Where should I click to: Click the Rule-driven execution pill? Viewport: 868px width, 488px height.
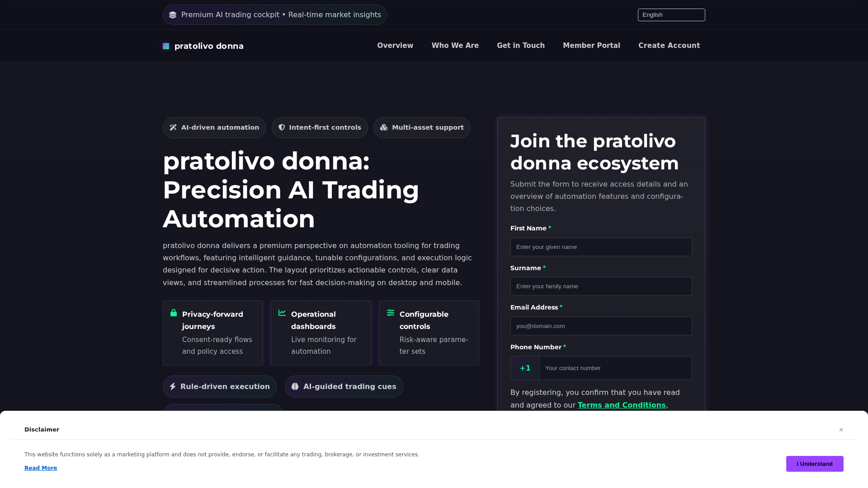pos(220,386)
